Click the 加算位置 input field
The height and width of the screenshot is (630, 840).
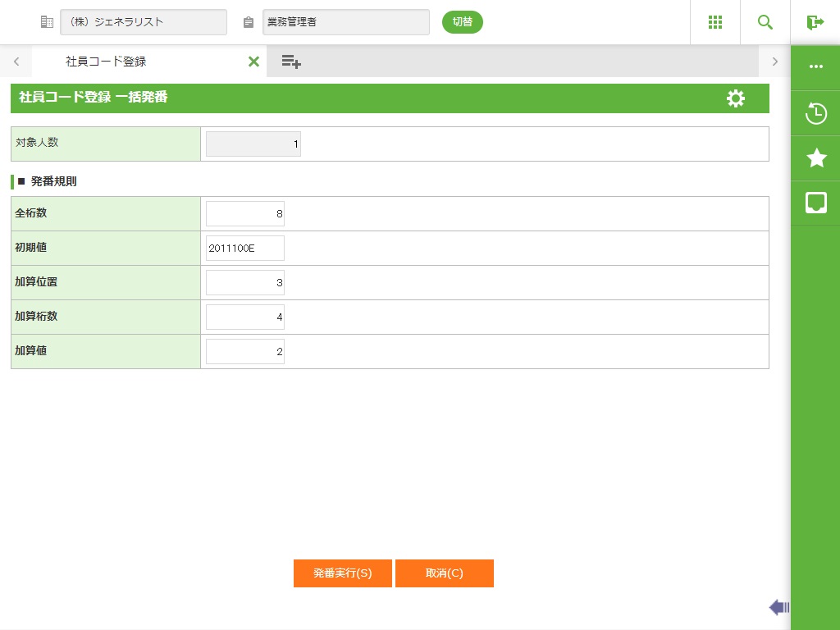pos(245,282)
